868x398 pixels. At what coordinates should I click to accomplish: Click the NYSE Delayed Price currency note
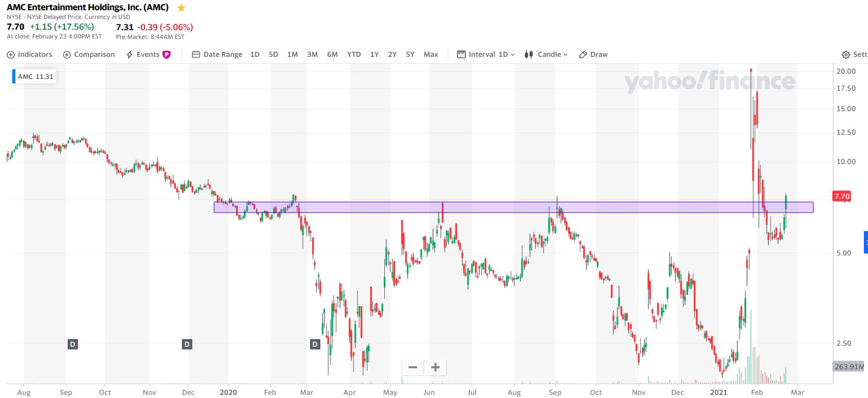[68, 17]
